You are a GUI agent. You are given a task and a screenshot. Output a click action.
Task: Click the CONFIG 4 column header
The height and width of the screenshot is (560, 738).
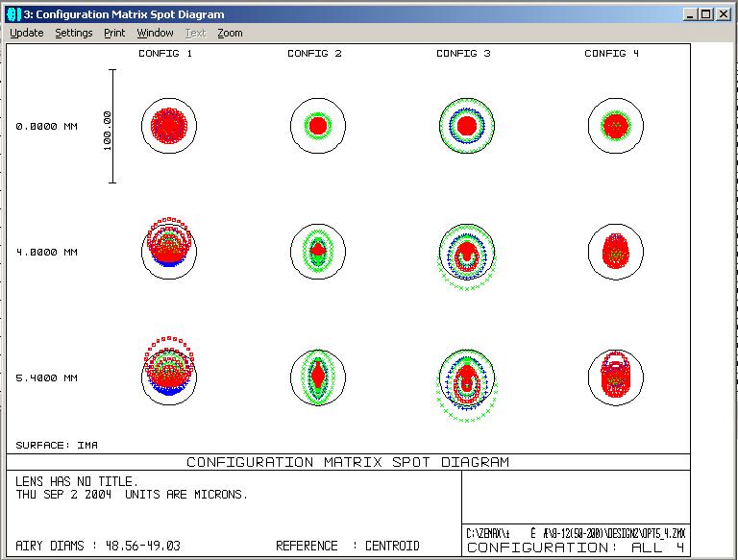[611, 53]
